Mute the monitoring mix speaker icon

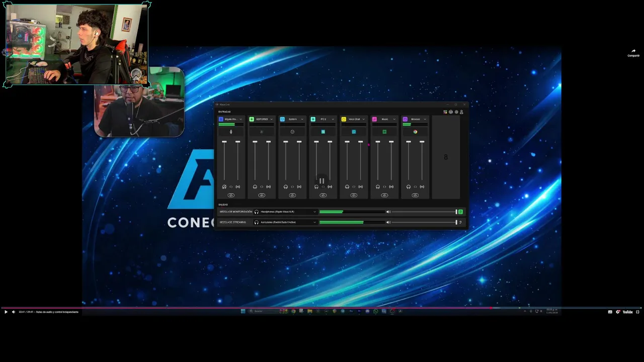click(388, 212)
